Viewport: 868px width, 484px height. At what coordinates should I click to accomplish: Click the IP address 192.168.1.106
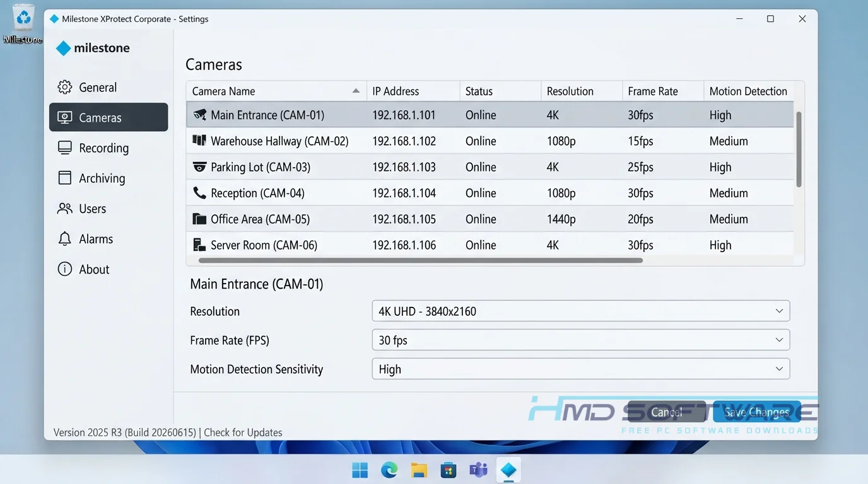404,245
